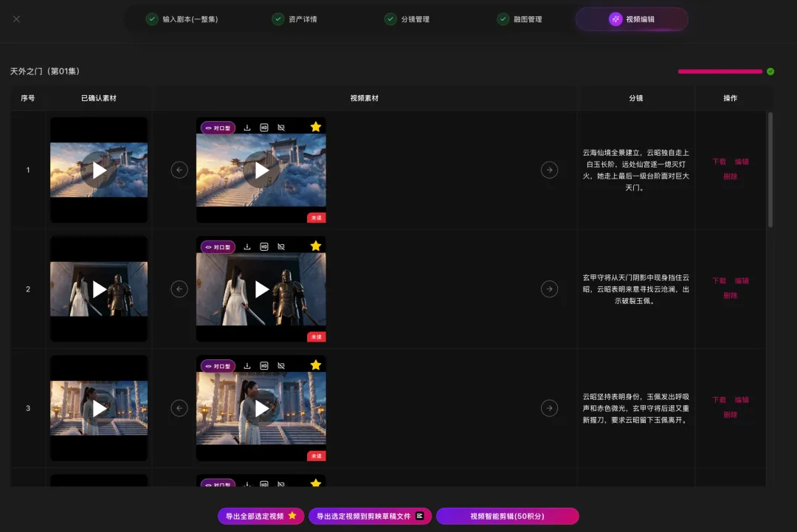Image resolution: width=797 pixels, height=532 pixels.
Task: Click the HD upscale icon in row 1
Action: click(x=263, y=128)
